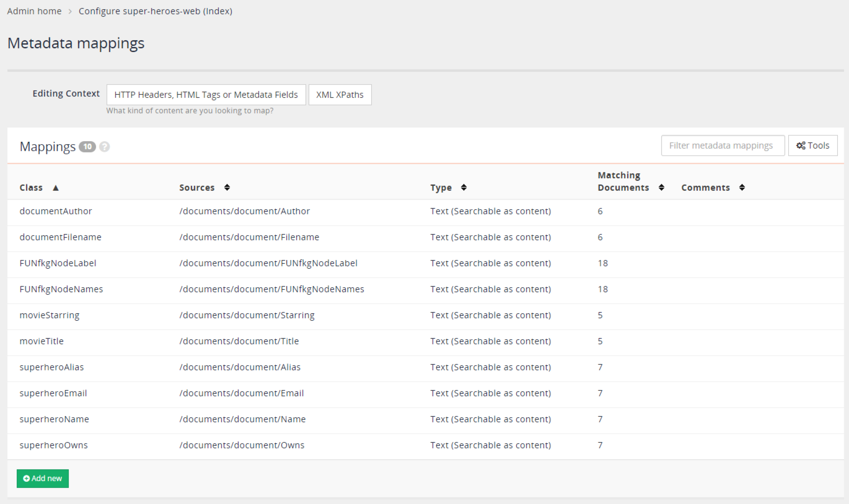Click the sort arrow next to Class header
Viewport: 849px width, 504px height.
point(56,188)
